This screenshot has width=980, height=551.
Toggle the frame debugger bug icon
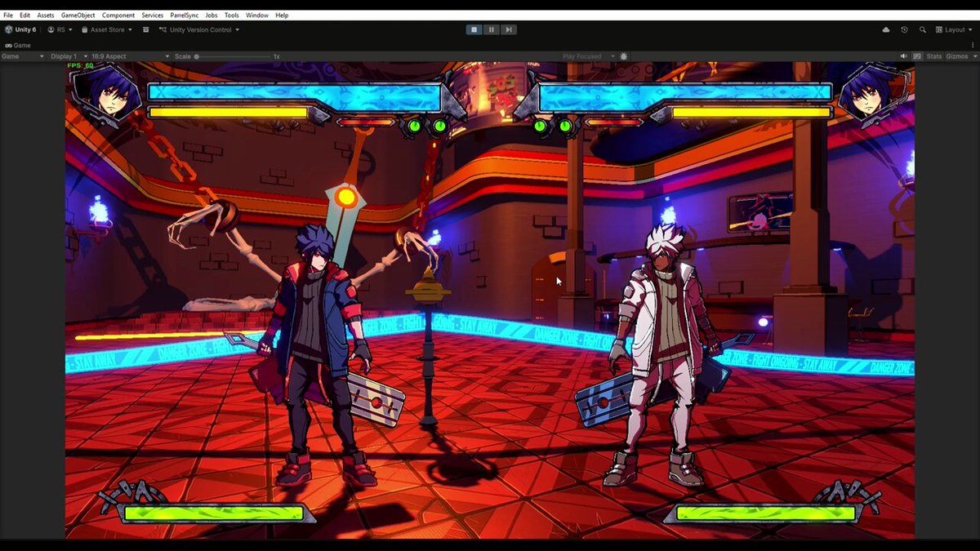pyautogui.click(x=624, y=56)
